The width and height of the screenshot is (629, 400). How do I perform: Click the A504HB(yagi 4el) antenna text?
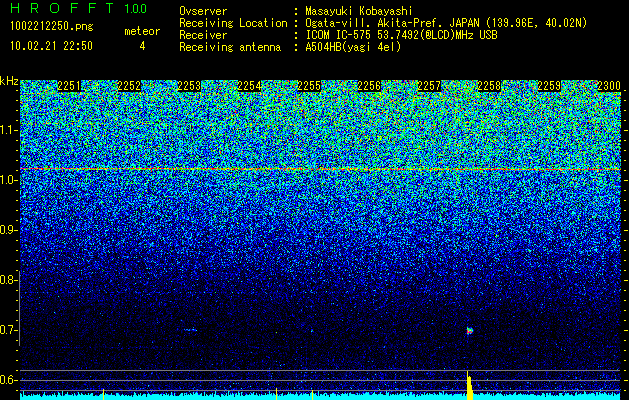[x=353, y=47]
